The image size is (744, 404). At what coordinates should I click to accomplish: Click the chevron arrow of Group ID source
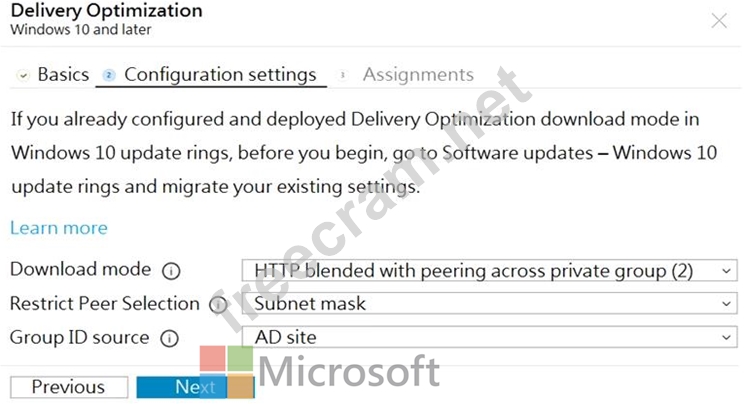(726, 338)
